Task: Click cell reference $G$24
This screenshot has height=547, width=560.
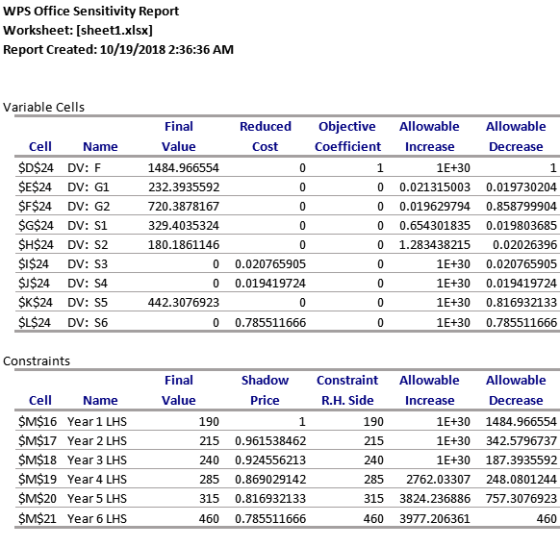Action: 36,226
